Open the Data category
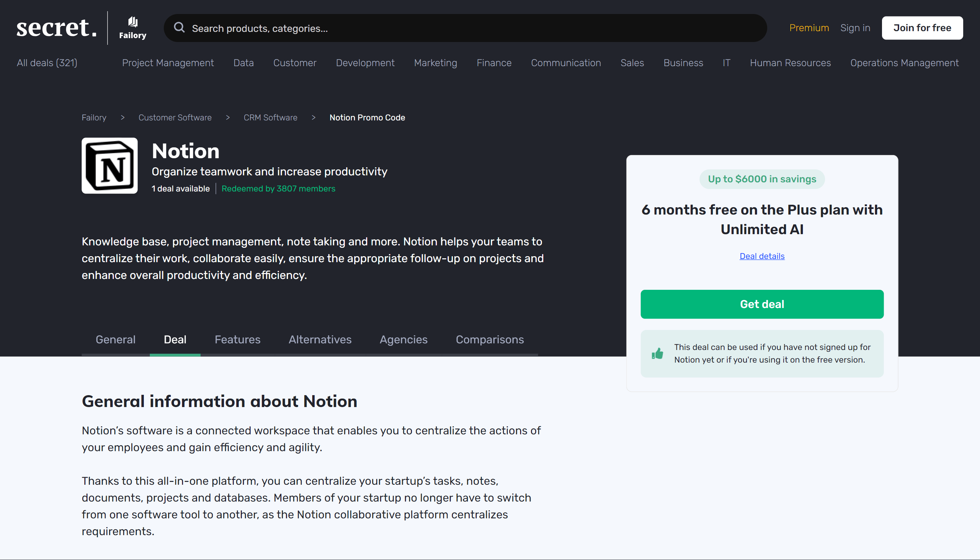The height and width of the screenshot is (560, 980). [244, 63]
